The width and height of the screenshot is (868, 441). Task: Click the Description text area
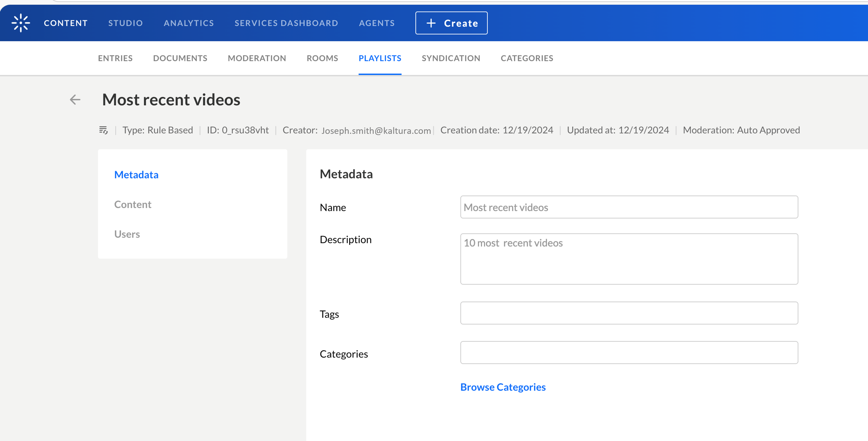point(629,259)
